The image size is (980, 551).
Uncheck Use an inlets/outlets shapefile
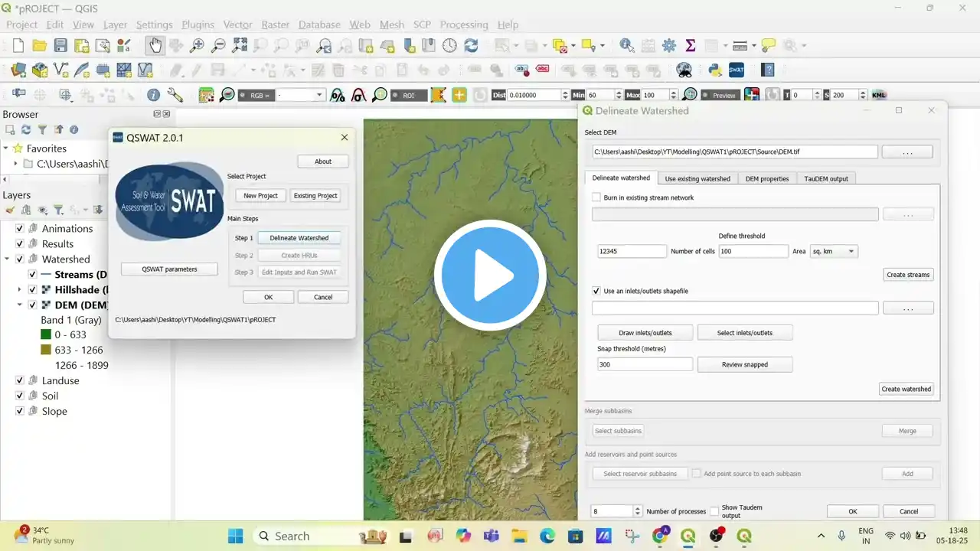[597, 291]
